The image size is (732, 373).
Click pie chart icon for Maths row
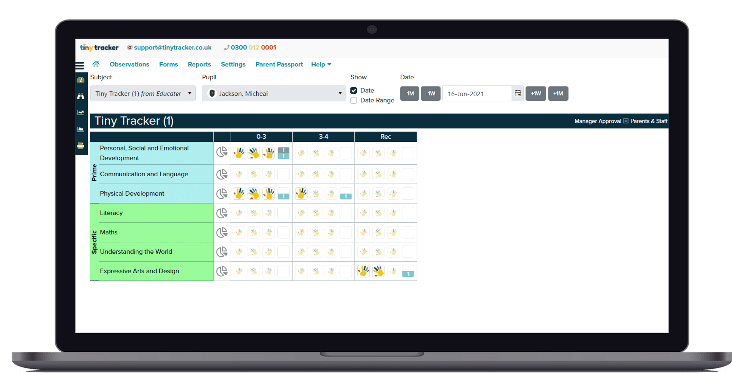click(x=222, y=232)
